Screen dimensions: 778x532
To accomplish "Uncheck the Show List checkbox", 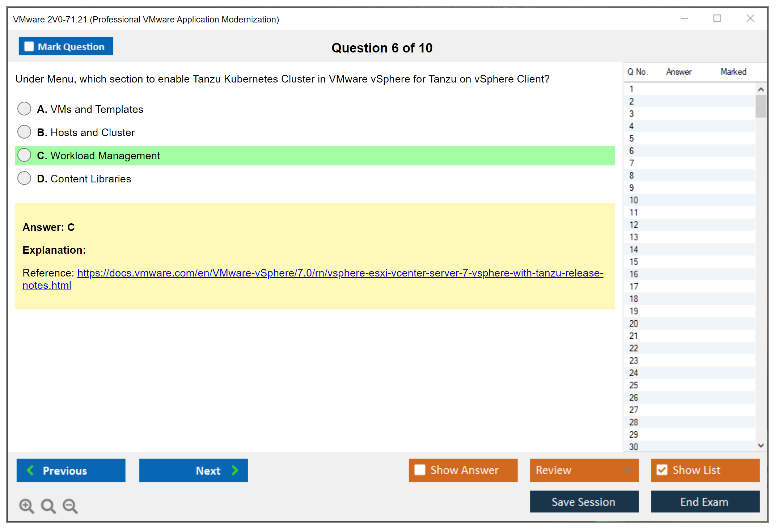I will coord(662,470).
